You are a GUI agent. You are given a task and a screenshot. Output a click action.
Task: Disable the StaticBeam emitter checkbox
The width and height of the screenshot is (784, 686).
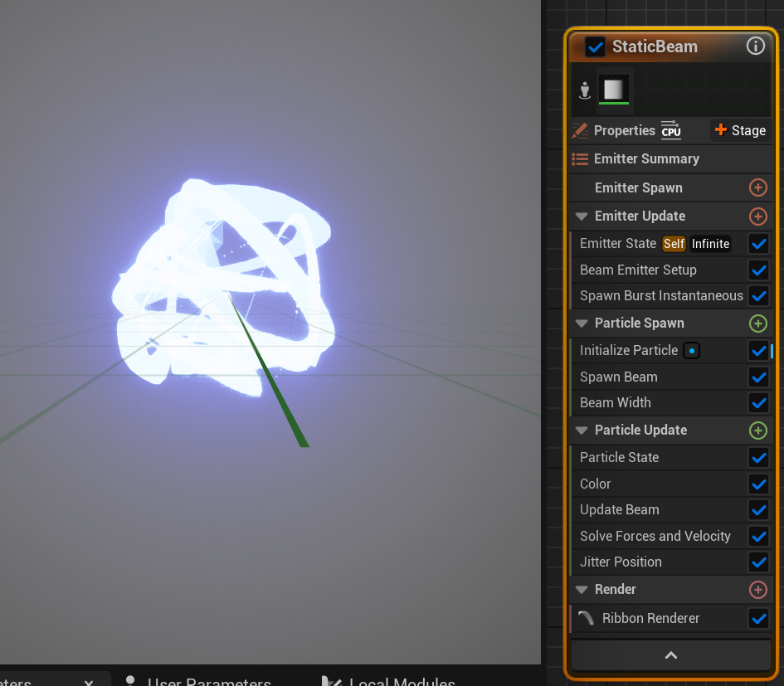click(x=595, y=47)
